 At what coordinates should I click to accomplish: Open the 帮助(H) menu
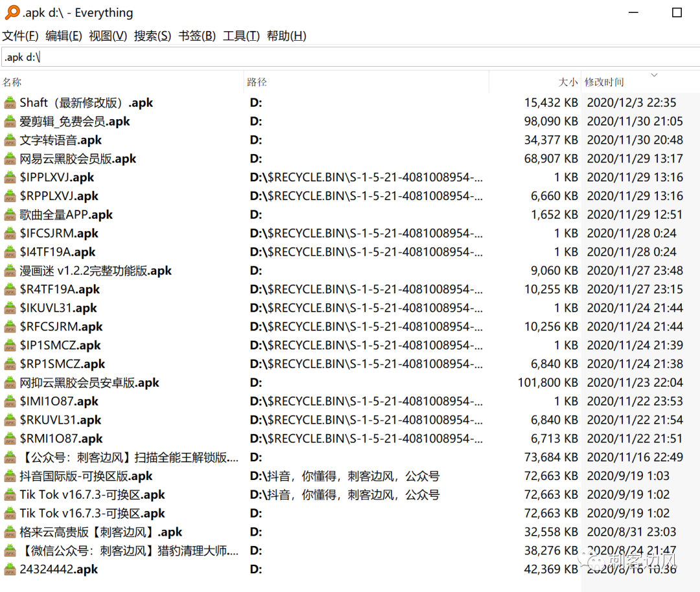pos(286,36)
